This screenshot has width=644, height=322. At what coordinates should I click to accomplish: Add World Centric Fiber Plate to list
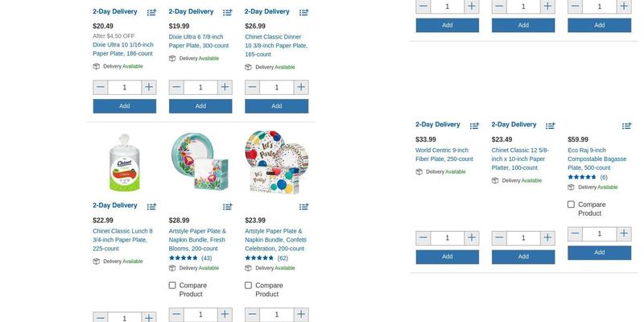(474, 126)
